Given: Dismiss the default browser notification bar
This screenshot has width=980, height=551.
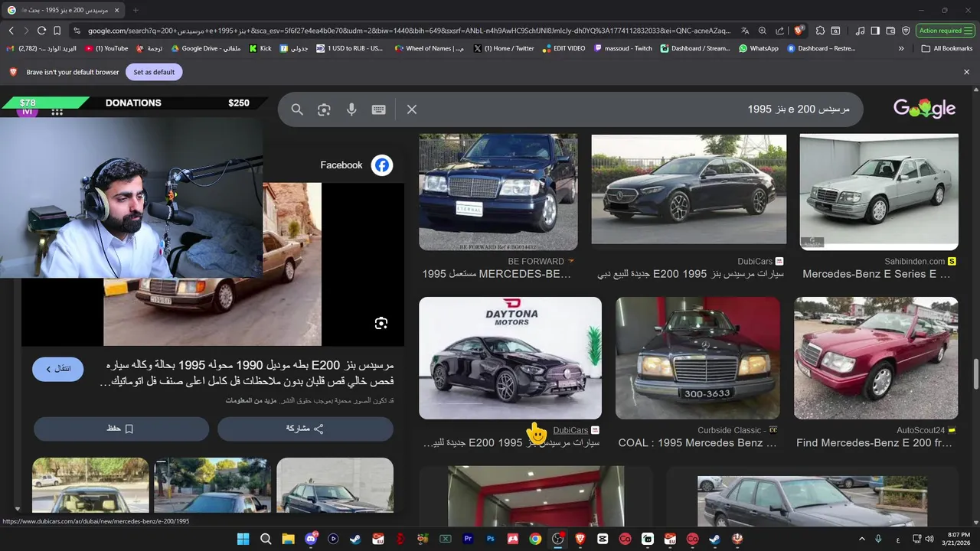Looking at the screenshot, I should point(966,72).
